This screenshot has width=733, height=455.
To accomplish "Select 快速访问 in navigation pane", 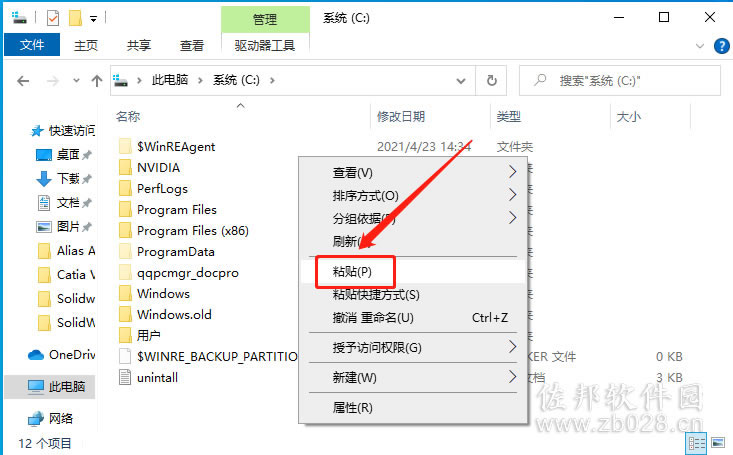I will pyautogui.click(x=63, y=130).
